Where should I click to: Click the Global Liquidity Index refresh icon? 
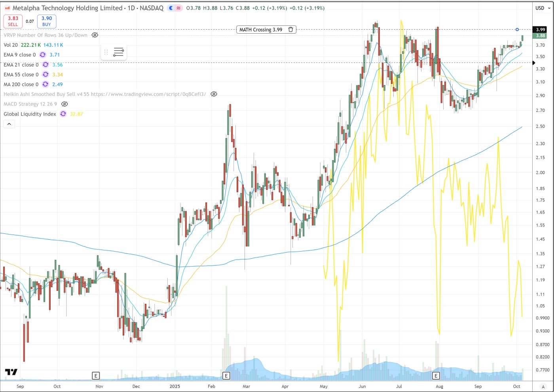[63, 114]
